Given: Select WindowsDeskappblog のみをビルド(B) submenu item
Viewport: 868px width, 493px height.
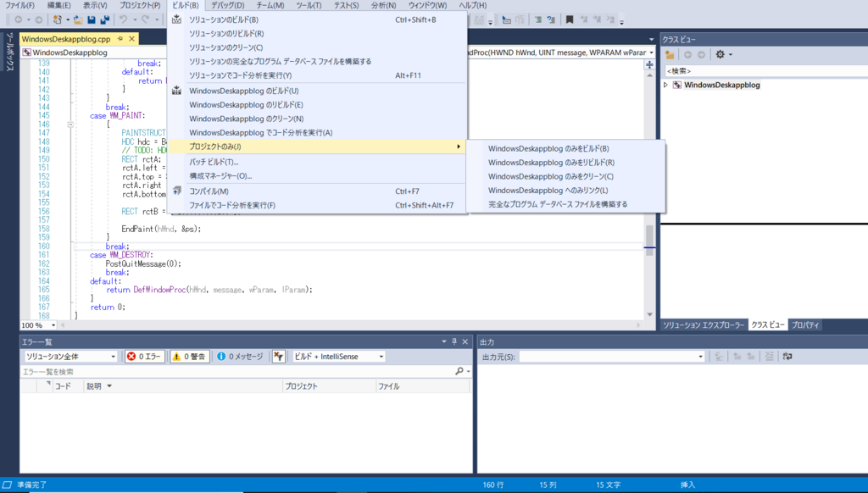Looking at the screenshot, I should click(565, 148).
